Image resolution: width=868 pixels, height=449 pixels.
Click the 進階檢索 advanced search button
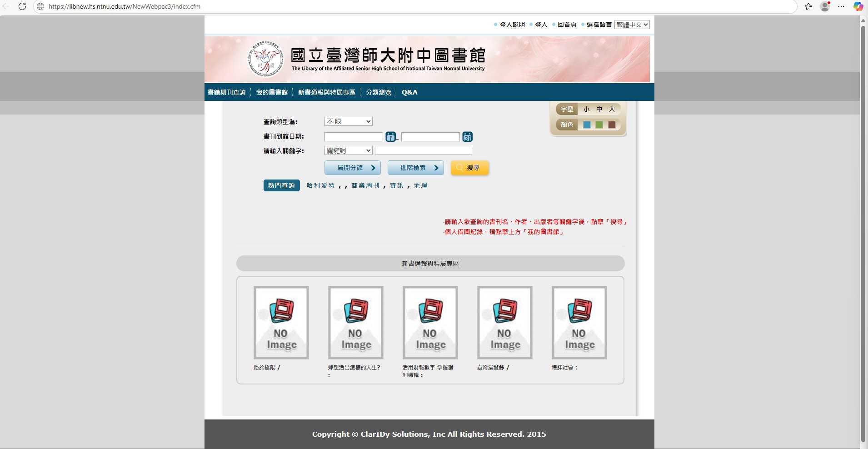(x=415, y=168)
